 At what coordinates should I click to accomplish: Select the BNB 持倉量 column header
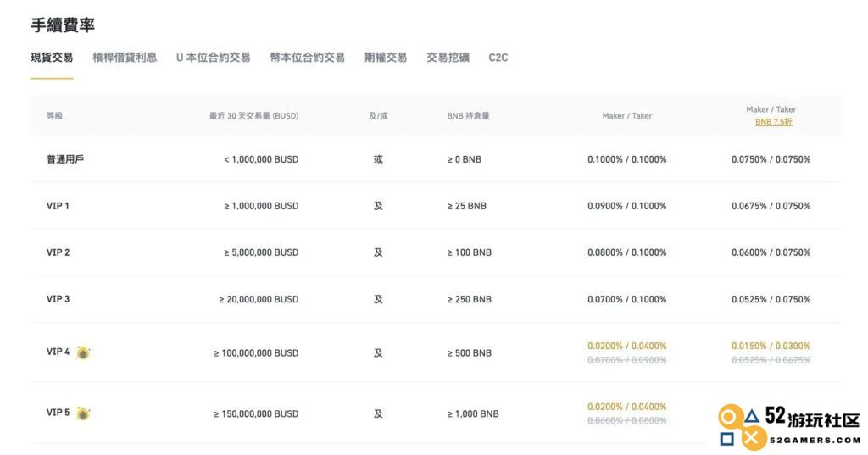(468, 116)
